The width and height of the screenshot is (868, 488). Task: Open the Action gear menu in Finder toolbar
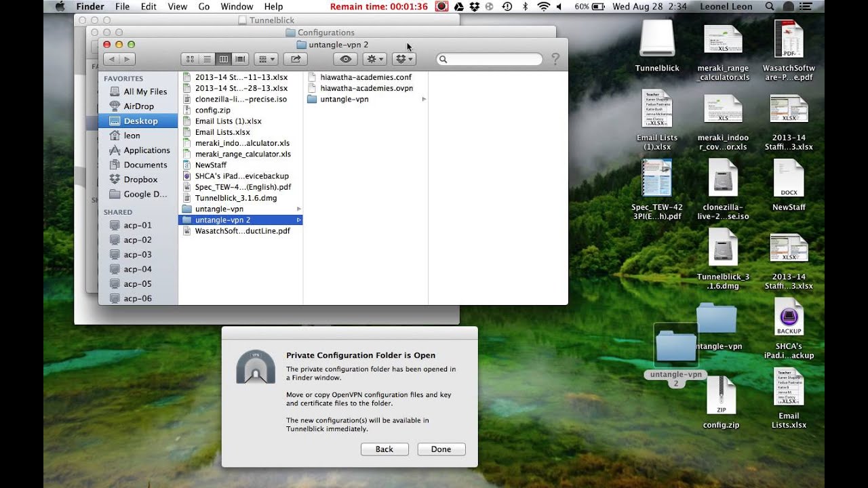tap(374, 60)
